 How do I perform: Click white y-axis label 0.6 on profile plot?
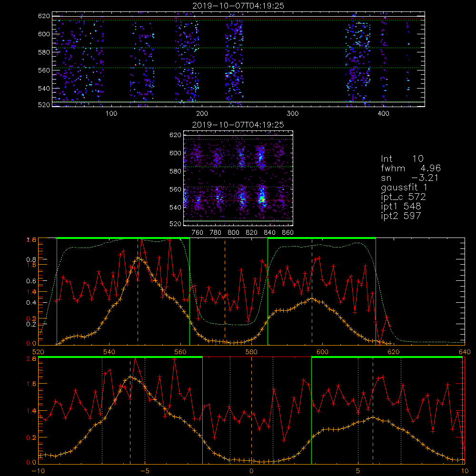[31, 281]
